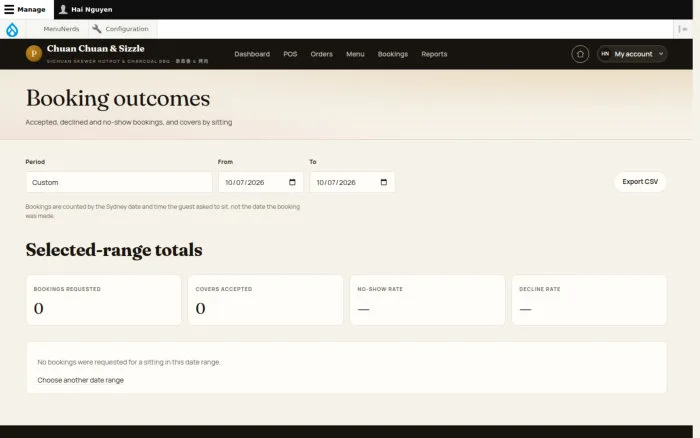
Task: Click the 'No bookings were requested' message
Action: click(129, 362)
